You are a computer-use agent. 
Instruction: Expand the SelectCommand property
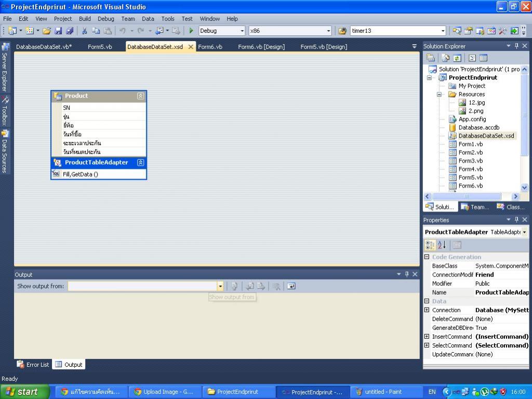427,345
